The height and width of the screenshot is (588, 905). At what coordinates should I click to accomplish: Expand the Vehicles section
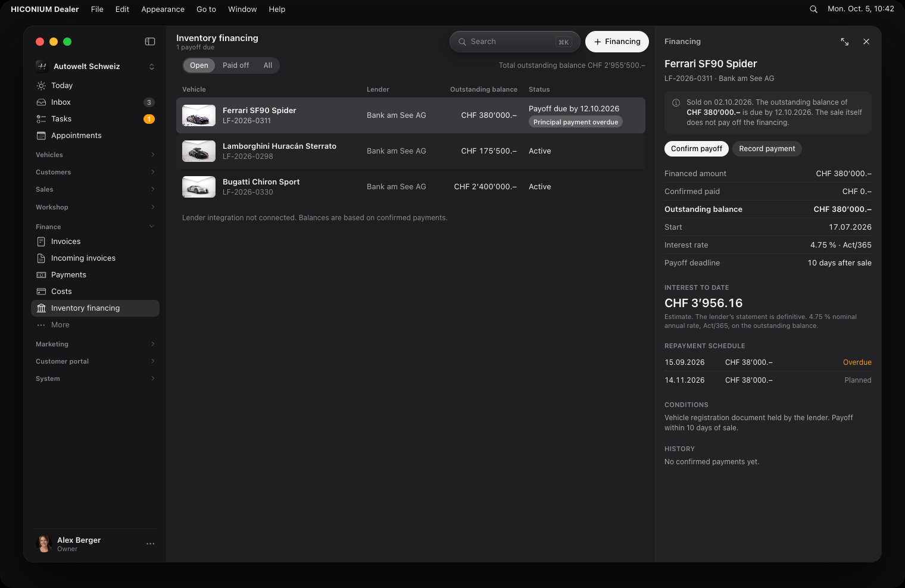click(95, 155)
